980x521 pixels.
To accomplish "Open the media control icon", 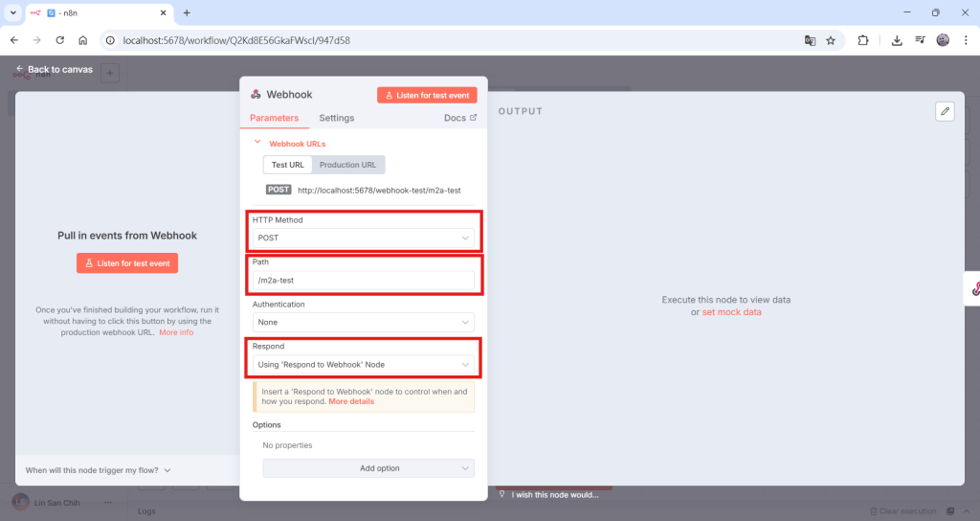I will pyautogui.click(x=920, y=40).
